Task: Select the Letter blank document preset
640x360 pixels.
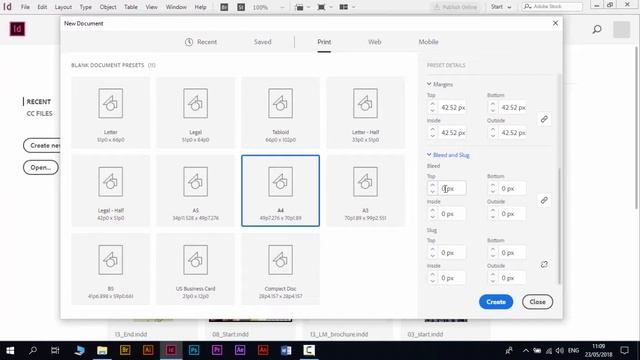Action: coord(111,113)
